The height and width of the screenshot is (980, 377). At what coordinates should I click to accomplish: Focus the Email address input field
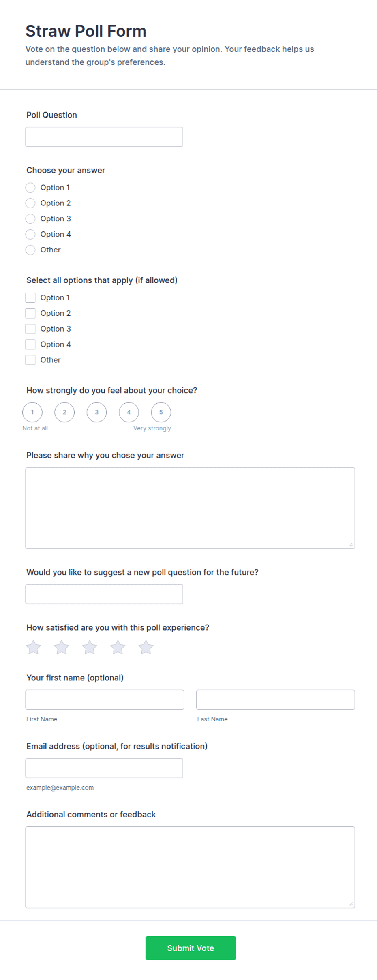click(104, 768)
